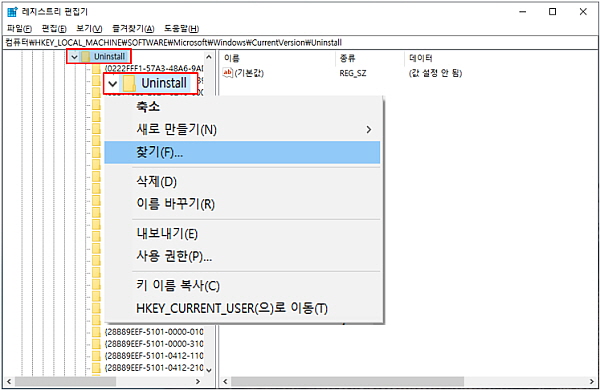The image size is (600, 390).
Task: Click the submenu arrow on 새로 만들기(N)
Action: point(368,130)
